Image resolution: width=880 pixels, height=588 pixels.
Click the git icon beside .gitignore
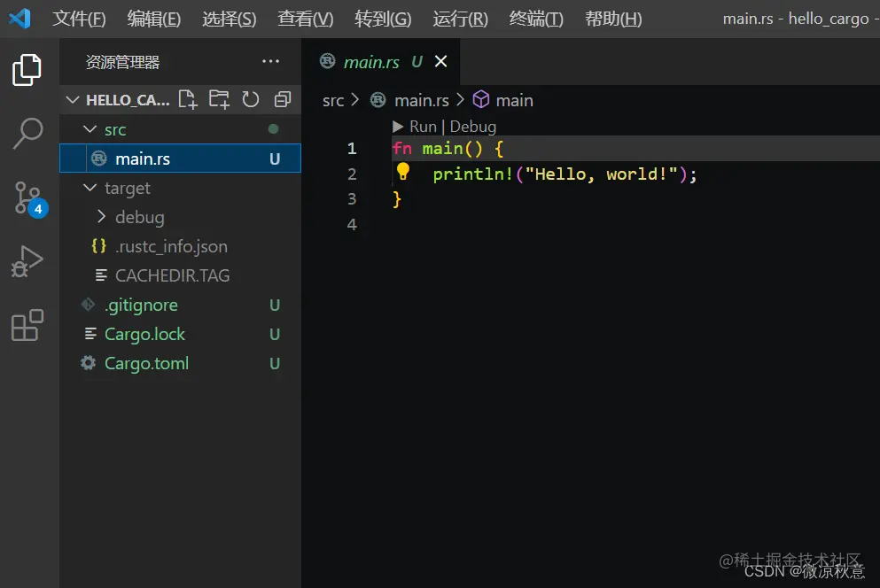click(x=88, y=305)
